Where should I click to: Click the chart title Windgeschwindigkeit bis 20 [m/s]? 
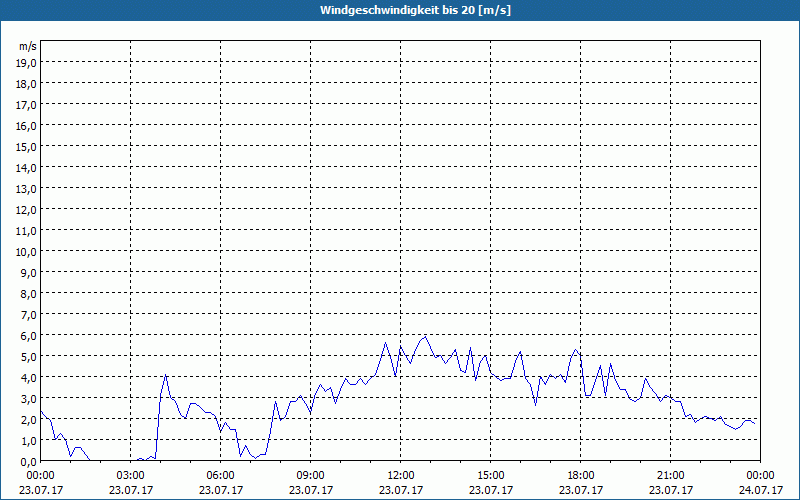click(415, 10)
